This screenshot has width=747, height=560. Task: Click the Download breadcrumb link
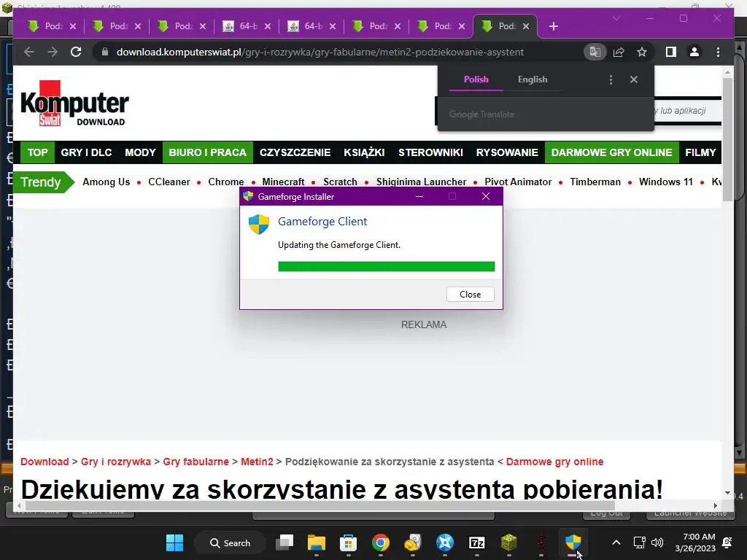pyautogui.click(x=44, y=462)
